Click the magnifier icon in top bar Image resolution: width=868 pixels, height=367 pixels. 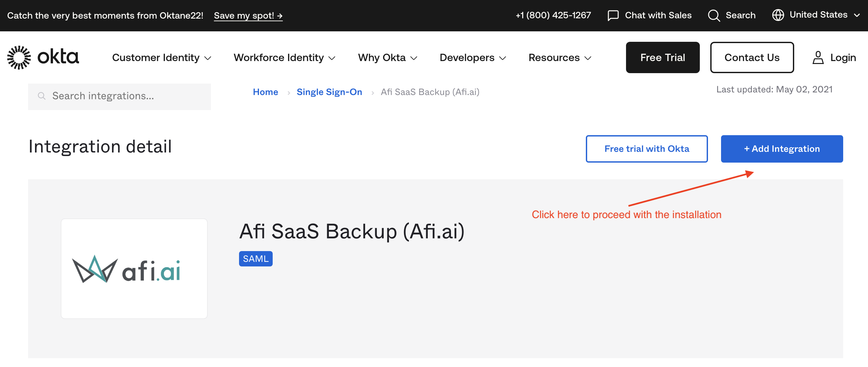coord(714,15)
